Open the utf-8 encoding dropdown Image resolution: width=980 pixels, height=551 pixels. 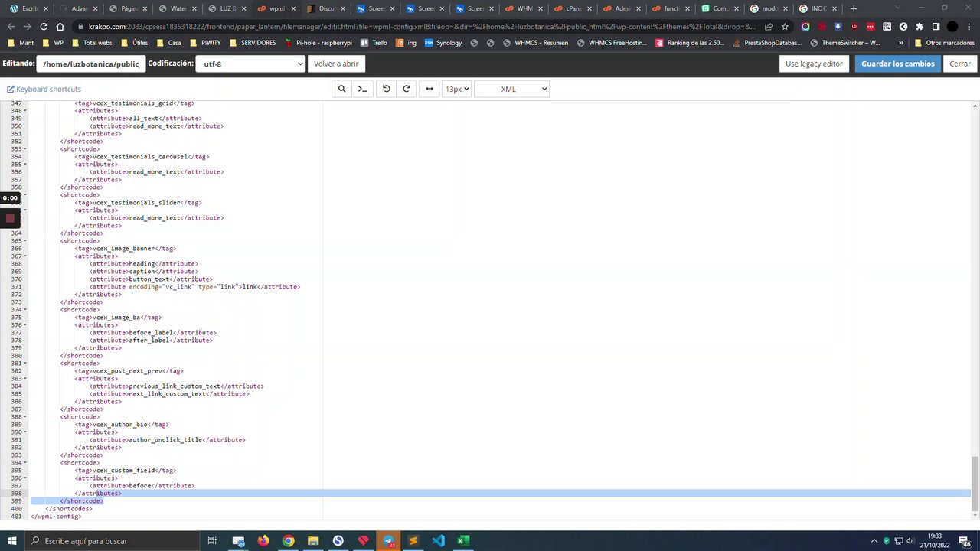[x=250, y=64]
